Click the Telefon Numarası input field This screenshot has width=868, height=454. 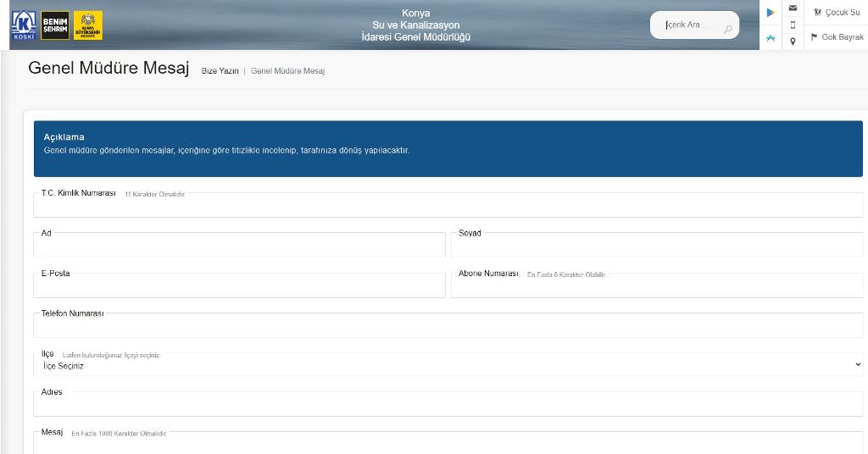tap(448, 326)
